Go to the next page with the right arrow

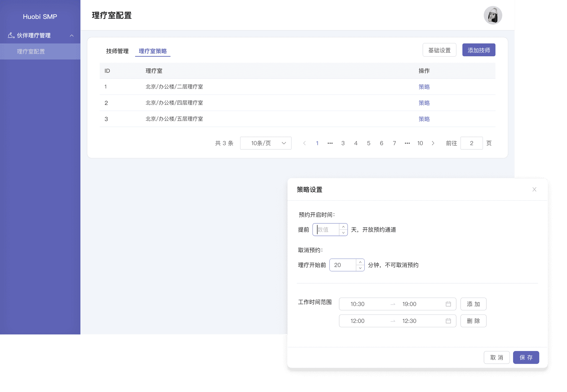pyautogui.click(x=433, y=143)
